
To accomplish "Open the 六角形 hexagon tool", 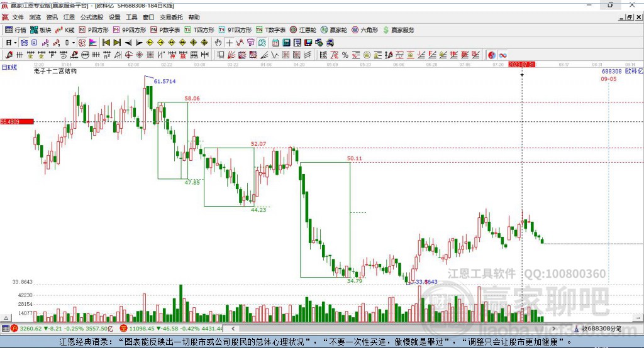I will point(365,30).
